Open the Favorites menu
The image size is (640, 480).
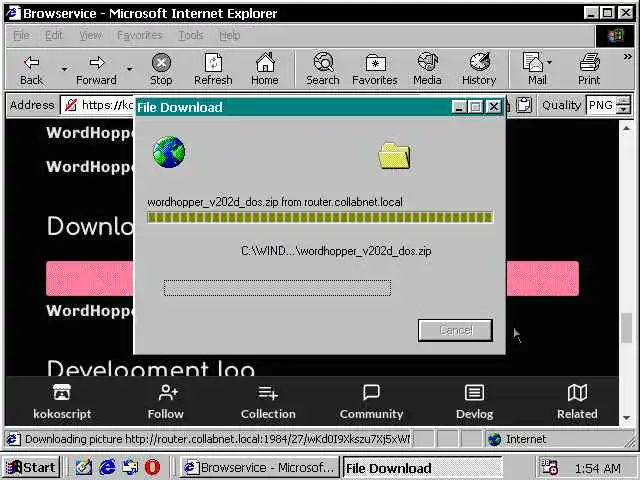(140, 36)
